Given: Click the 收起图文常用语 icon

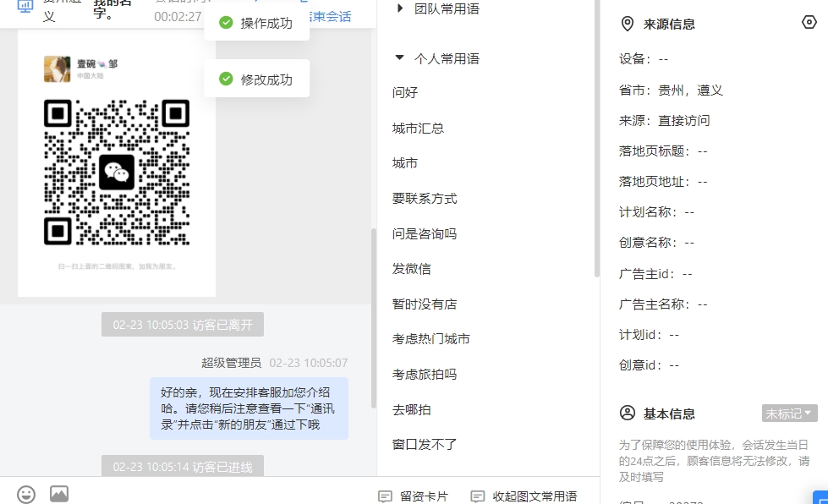Looking at the screenshot, I should [x=477, y=496].
